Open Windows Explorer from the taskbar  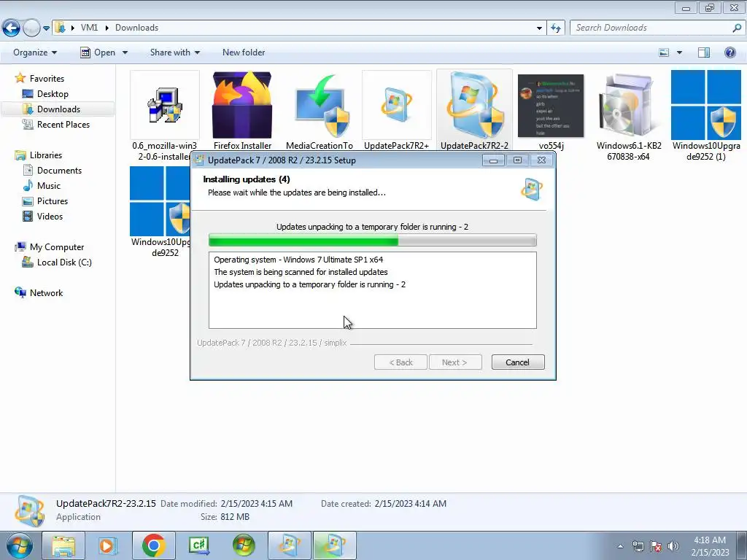click(x=63, y=545)
